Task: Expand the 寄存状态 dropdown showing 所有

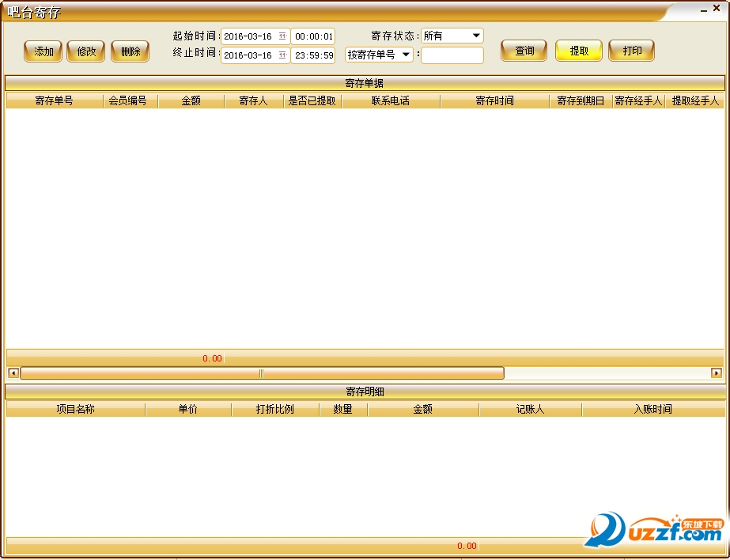Action: (452, 36)
